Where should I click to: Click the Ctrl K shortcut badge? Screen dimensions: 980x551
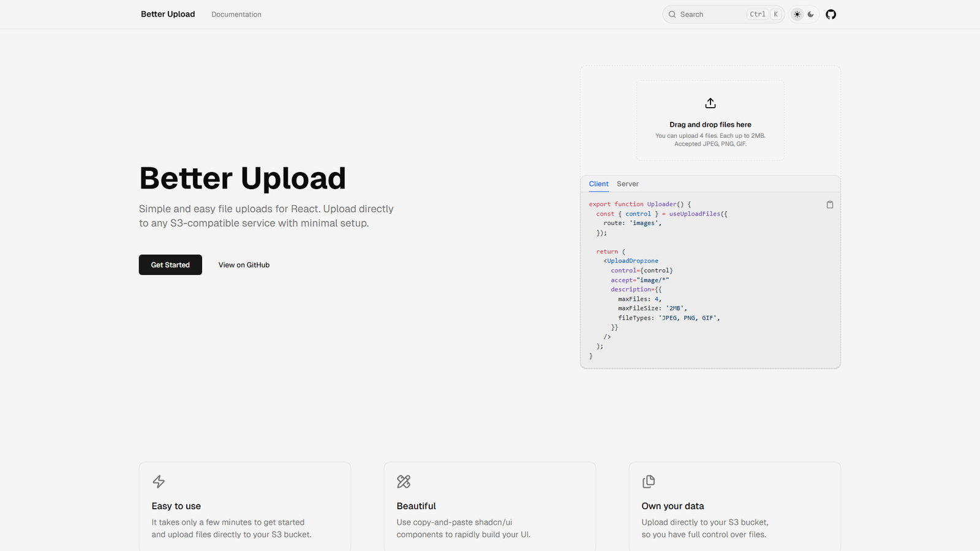pos(764,15)
